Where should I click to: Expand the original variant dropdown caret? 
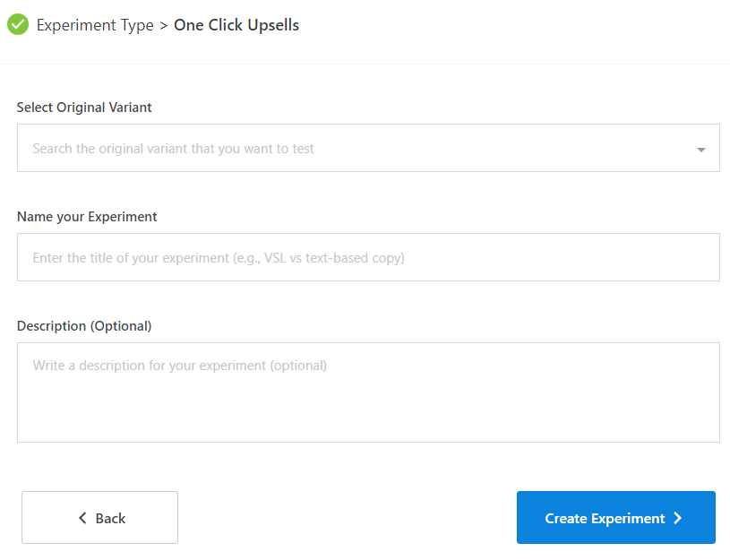click(700, 150)
